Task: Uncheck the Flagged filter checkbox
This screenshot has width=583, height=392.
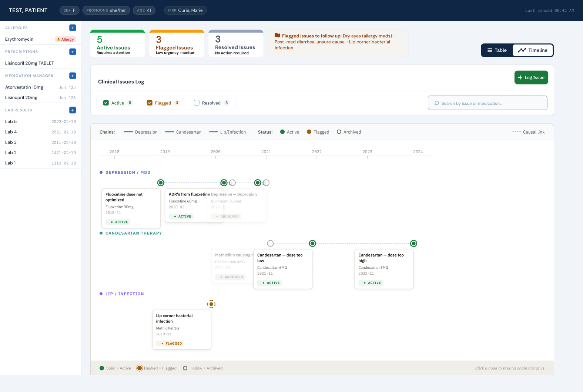Action: click(x=150, y=103)
